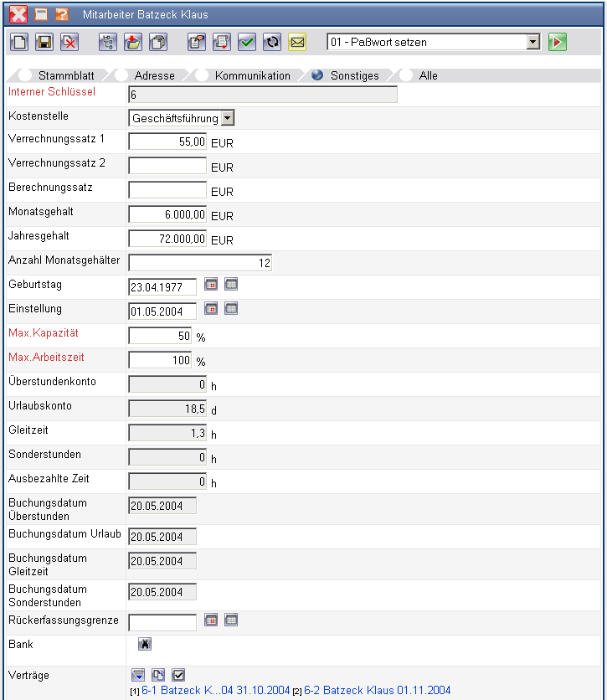This screenshot has height=700, width=607.
Task: Click into the Monatsgehalt input field
Action: pos(167,214)
